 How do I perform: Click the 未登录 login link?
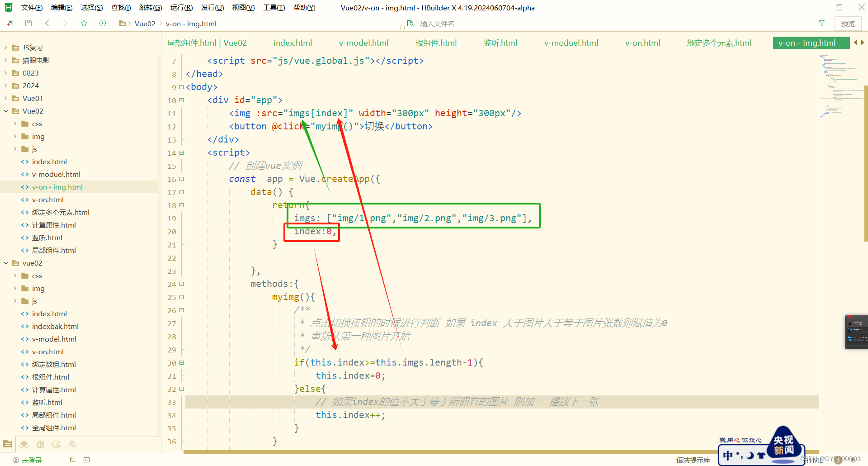click(x=32, y=460)
